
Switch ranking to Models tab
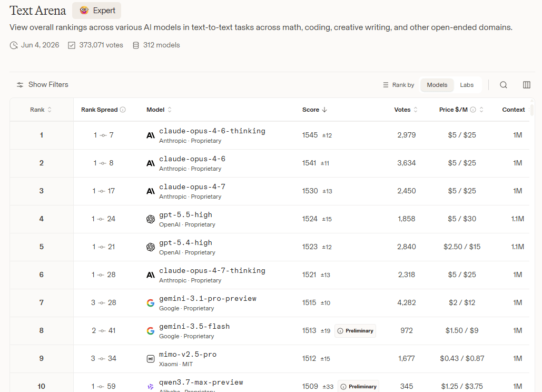(437, 85)
